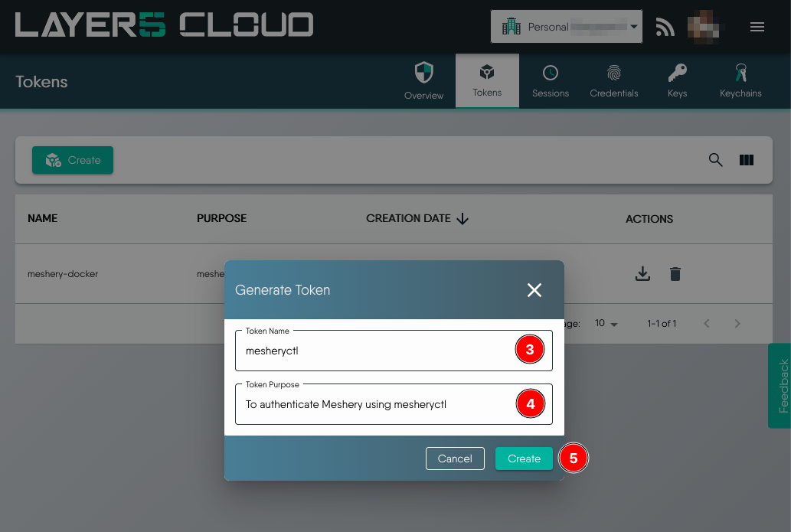The height and width of the screenshot is (532, 791).
Task: Open the rows per page dropdown
Action: click(x=606, y=324)
